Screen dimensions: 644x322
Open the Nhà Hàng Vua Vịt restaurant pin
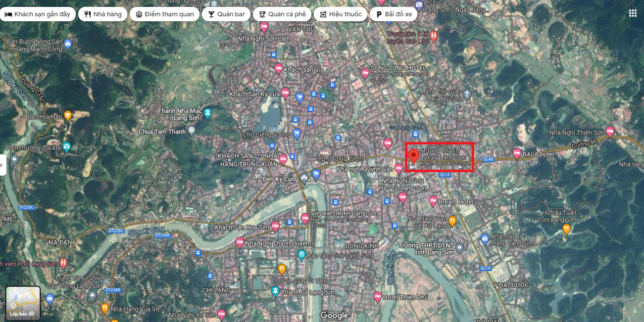pyautogui.click(x=105, y=308)
